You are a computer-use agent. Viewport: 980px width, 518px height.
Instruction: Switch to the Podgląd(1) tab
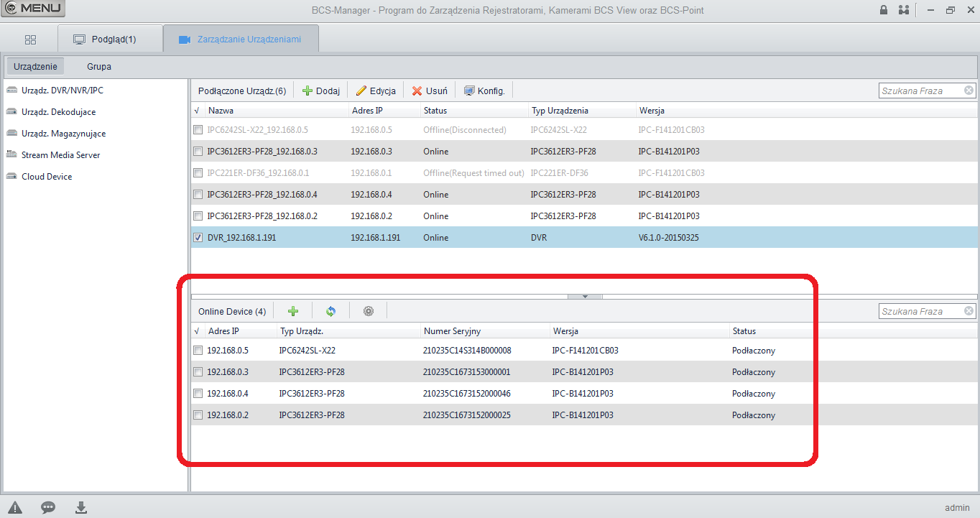pos(110,39)
